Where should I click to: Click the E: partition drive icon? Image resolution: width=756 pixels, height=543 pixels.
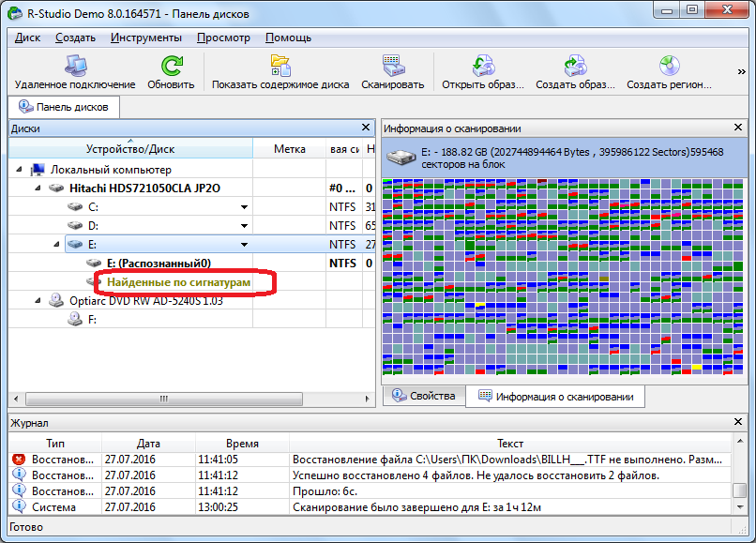(75, 245)
